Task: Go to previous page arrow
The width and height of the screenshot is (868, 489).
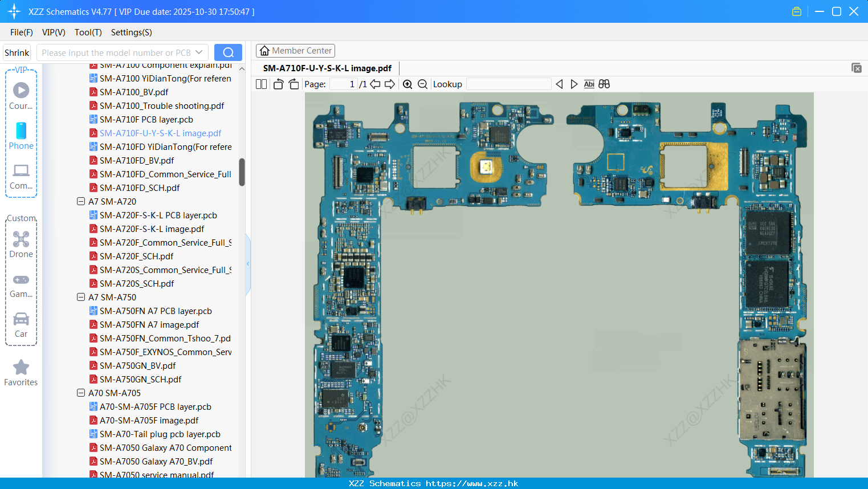Action: pyautogui.click(x=375, y=84)
